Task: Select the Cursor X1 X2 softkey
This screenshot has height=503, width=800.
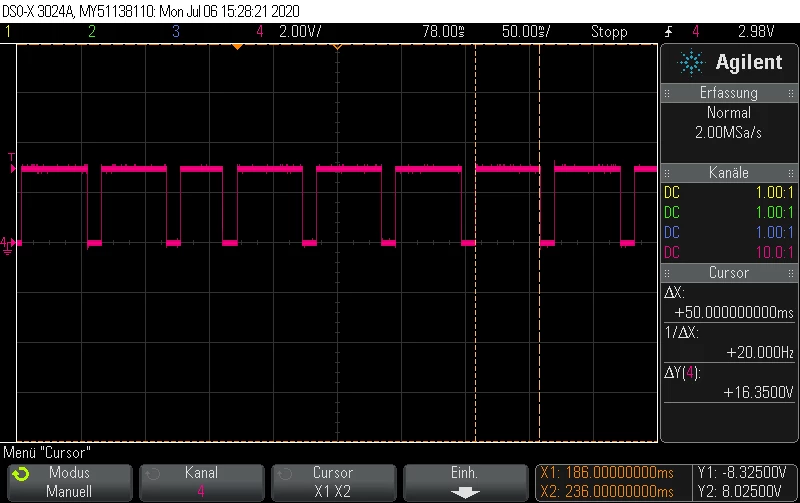Action: point(333,482)
